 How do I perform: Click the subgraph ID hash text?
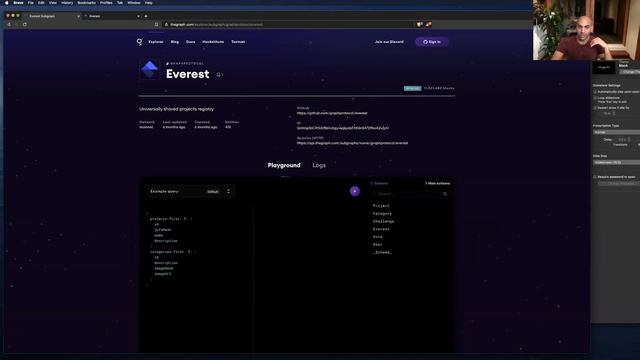pos(343,128)
